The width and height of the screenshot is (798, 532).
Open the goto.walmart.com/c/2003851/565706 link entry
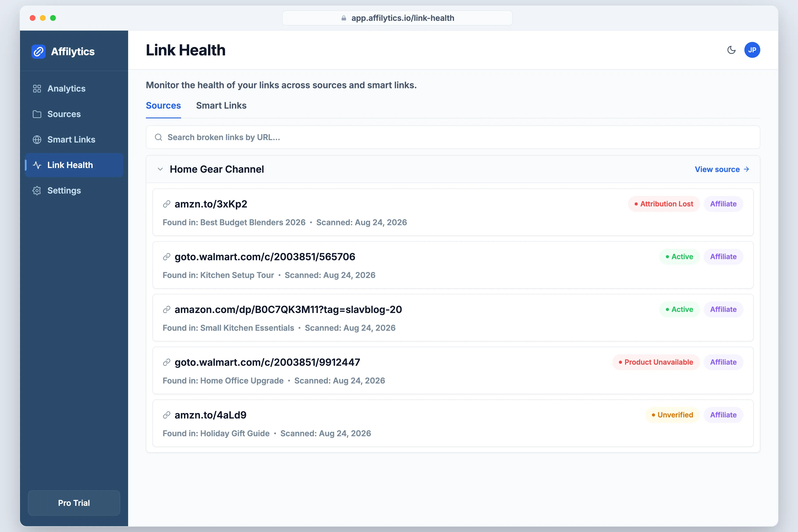pyautogui.click(x=453, y=265)
